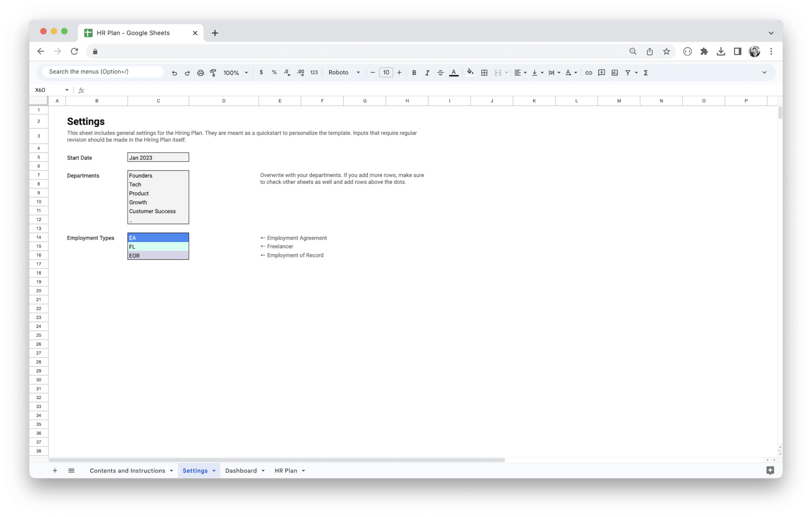The height and width of the screenshot is (517, 812).
Task: Add a new sheet with the plus button
Action: click(x=55, y=470)
